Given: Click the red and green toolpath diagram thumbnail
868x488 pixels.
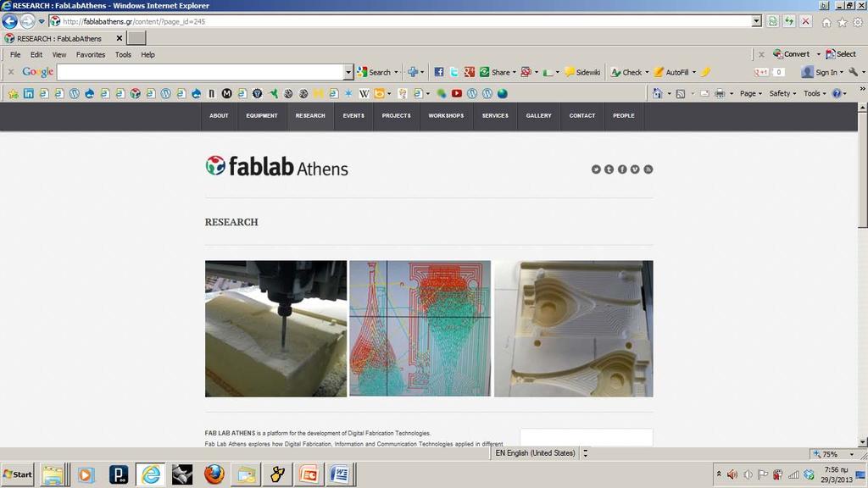Looking at the screenshot, I should (x=420, y=329).
